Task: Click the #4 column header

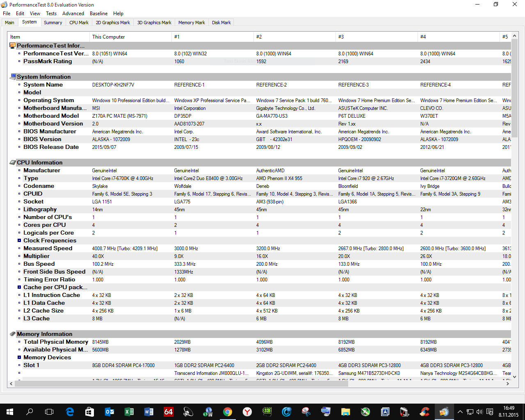Action: point(459,37)
